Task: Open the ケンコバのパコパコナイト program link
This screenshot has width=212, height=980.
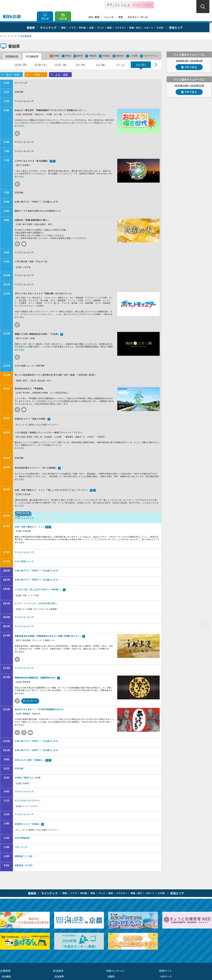Action: (27, 800)
